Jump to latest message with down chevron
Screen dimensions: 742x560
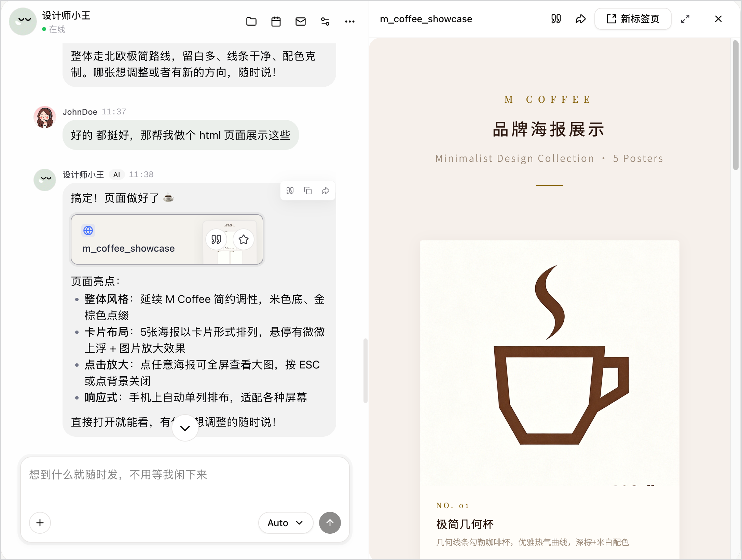coord(185,428)
